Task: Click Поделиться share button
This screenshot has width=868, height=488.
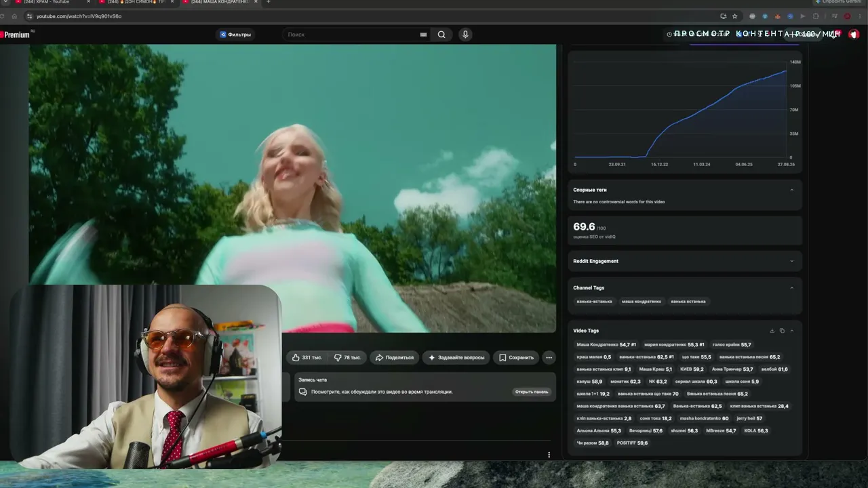Action: (x=394, y=357)
